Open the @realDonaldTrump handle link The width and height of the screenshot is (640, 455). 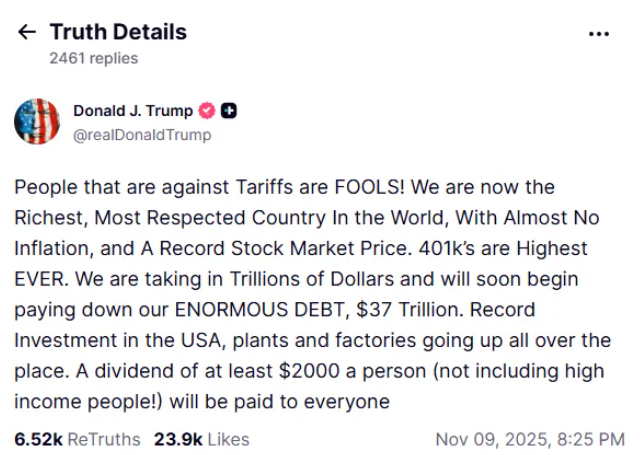pos(142,135)
